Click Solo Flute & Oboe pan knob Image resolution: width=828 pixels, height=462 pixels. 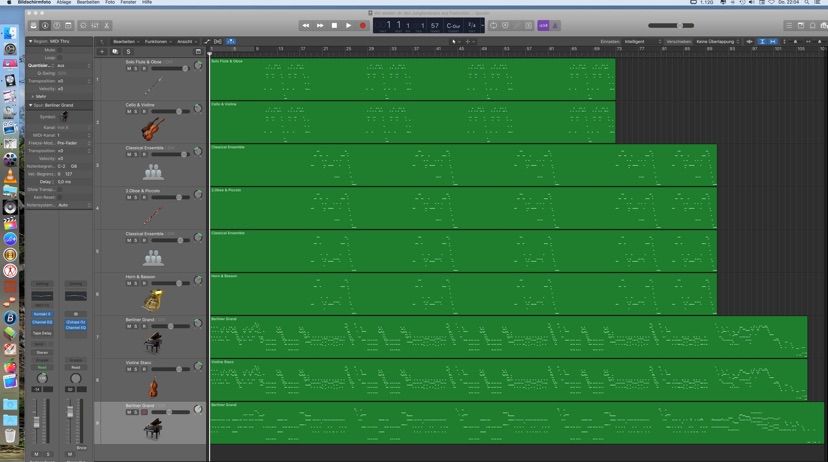198,65
